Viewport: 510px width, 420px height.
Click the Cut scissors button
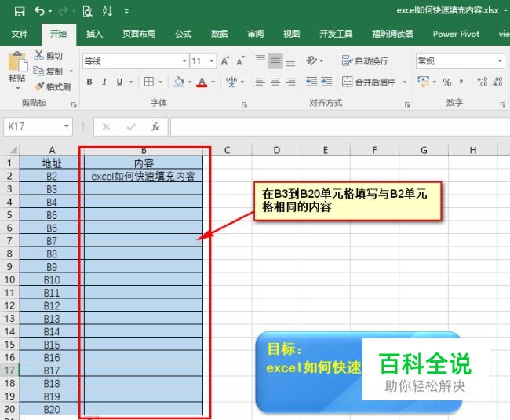[x=48, y=56]
